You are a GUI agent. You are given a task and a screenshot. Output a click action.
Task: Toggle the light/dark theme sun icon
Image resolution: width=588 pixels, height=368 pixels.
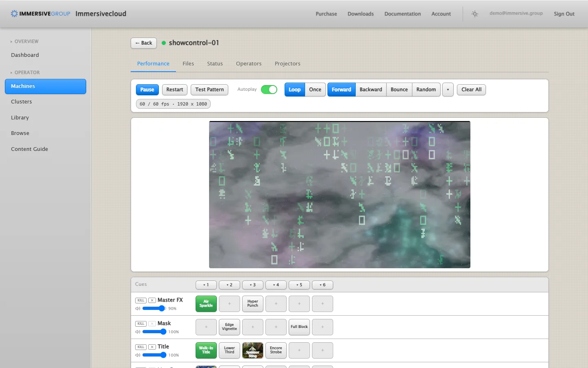pyautogui.click(x=475, y=14)
